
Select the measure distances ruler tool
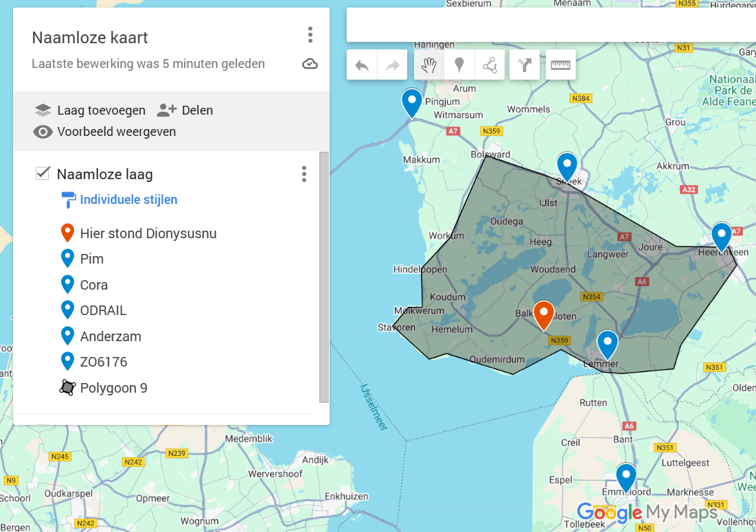[x=561, y=65]
